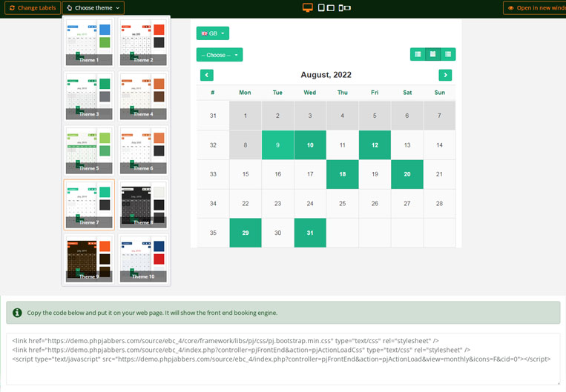The image size is (566, 392).
Task: Click date 25 in the calendar
Action: pos(343,203)
